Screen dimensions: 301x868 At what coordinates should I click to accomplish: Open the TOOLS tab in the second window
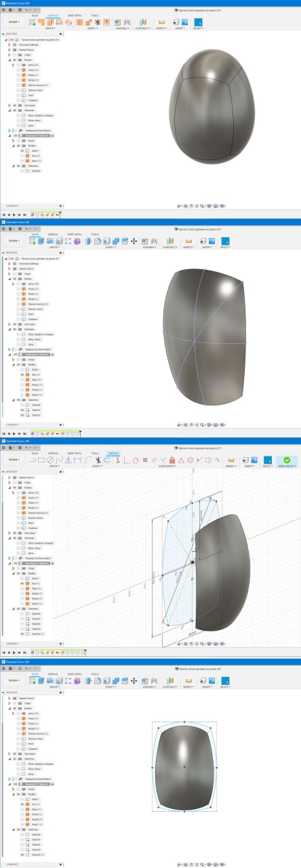coord(94,233)
